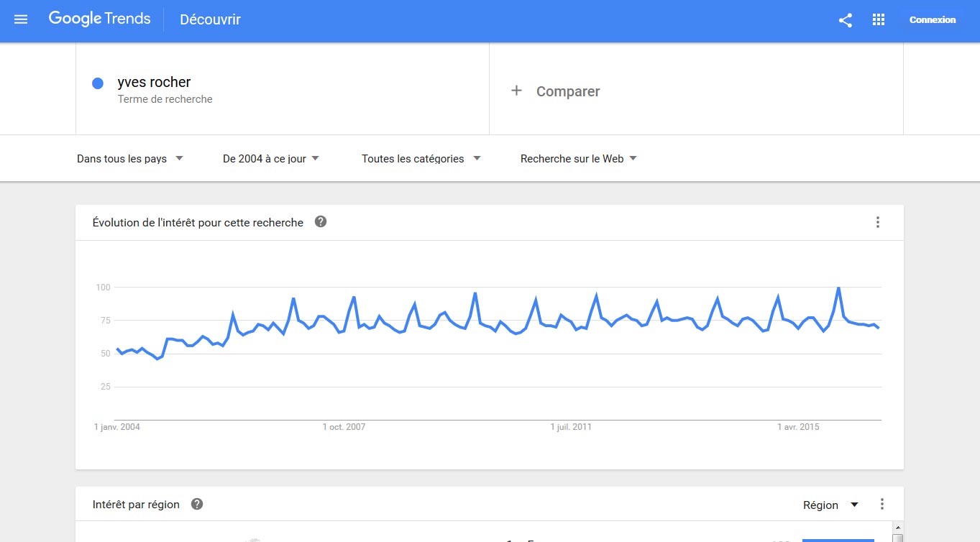Click help icon beside Évolution de l'intérêt
The image size is (980, 542).
pos(321,221)
